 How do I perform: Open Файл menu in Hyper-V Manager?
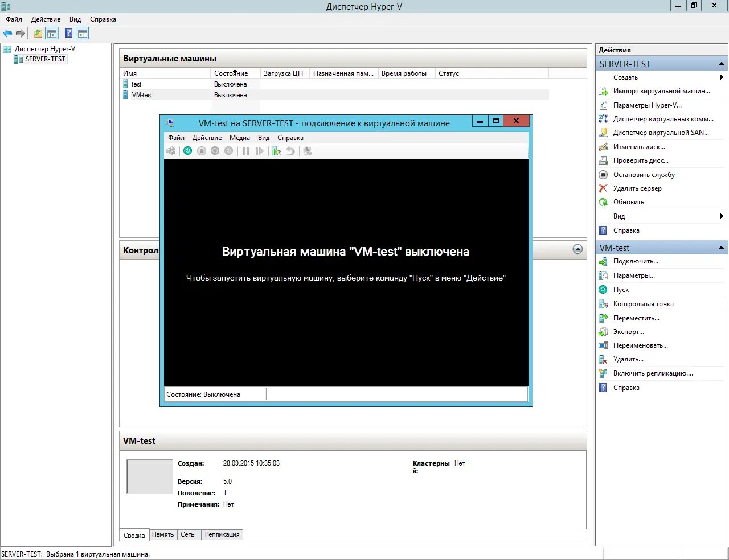(x=14, y=19)
